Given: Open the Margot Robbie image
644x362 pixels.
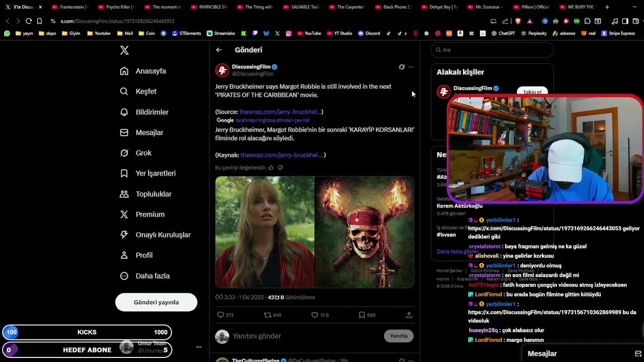Looking at the screenshot, I should pyautogui.click(x=265, y=232).
